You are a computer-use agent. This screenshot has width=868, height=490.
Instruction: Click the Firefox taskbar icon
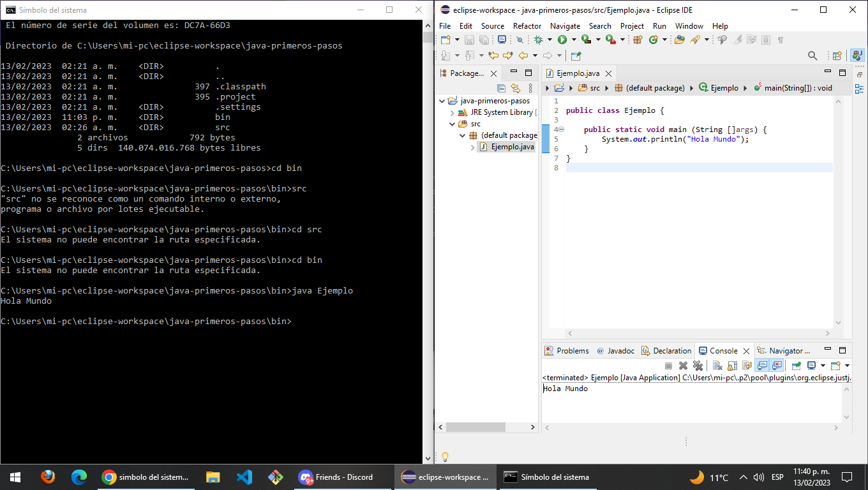(x=47, y=477)
